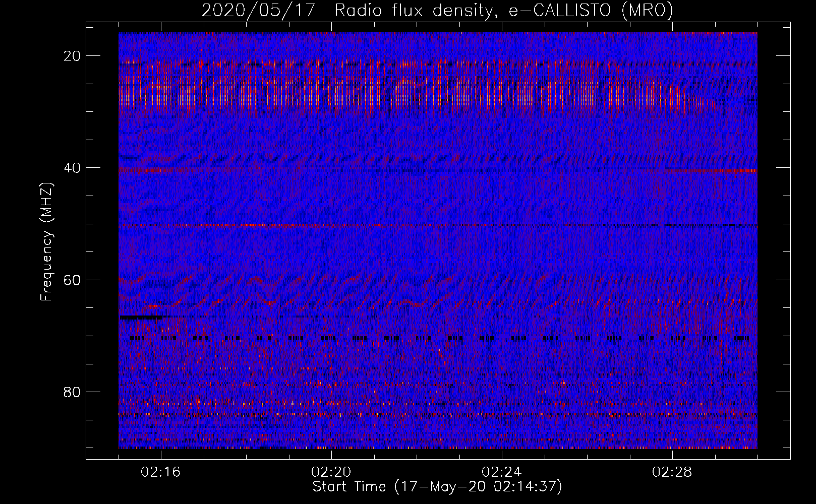
Task: Click the 02:24 time tick label
Action: point(502,472)
